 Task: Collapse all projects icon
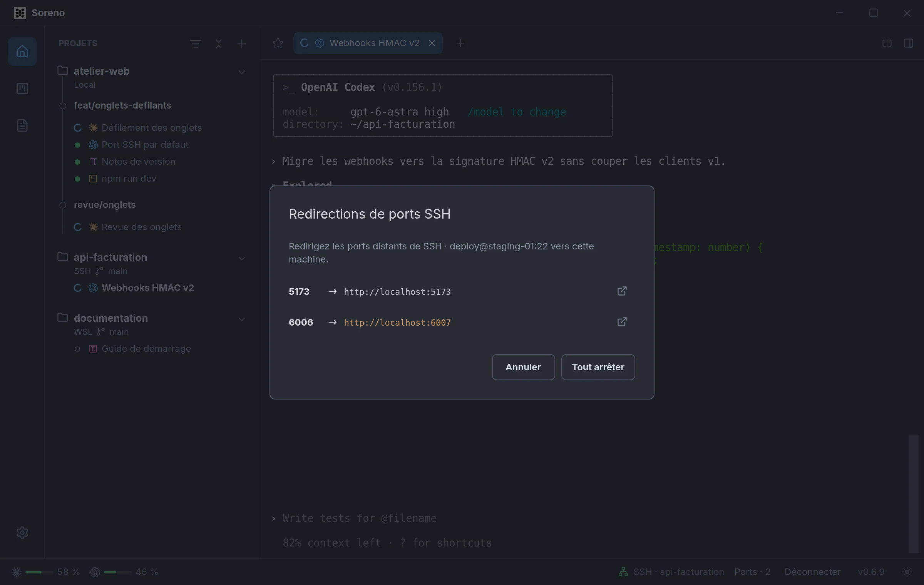point(219,43)
